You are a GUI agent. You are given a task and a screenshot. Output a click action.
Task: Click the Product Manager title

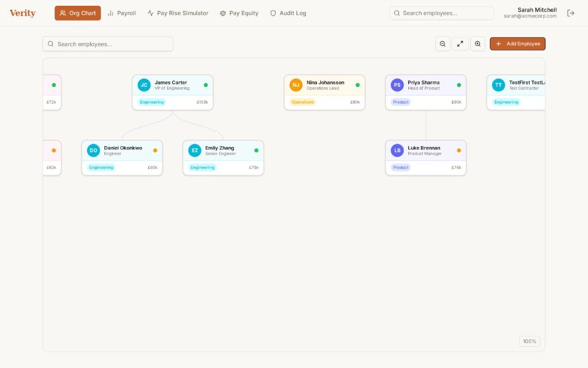[x=424, y=154]
